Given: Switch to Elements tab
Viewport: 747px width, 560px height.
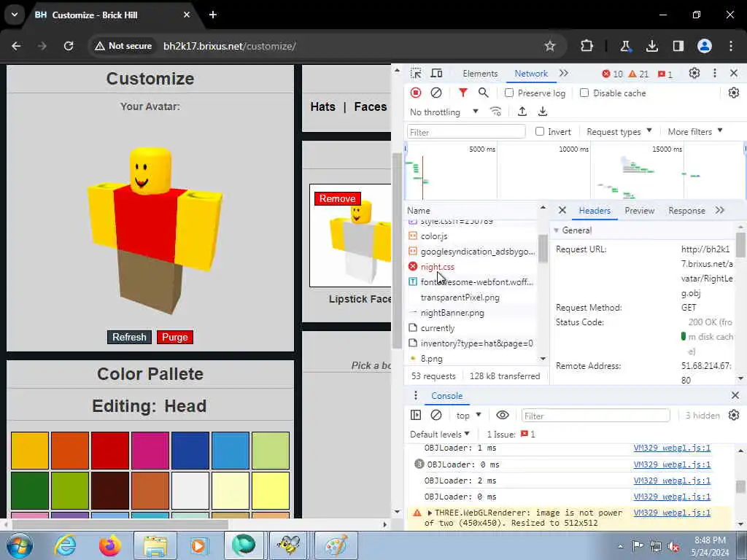Looking at the screenshot, I should [x=480, y=74].
